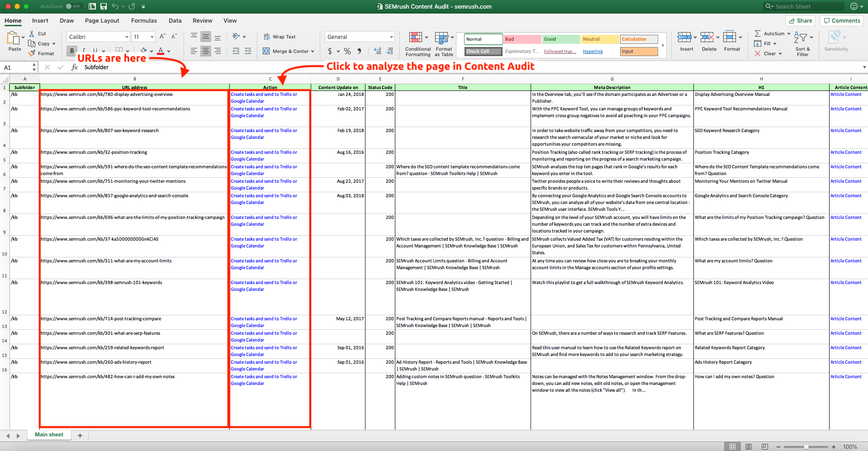Image resolution: width=868 pixels, height=451 pixels.
Task: Open the General number format dropdown
Action: click(x=391, y=37)
